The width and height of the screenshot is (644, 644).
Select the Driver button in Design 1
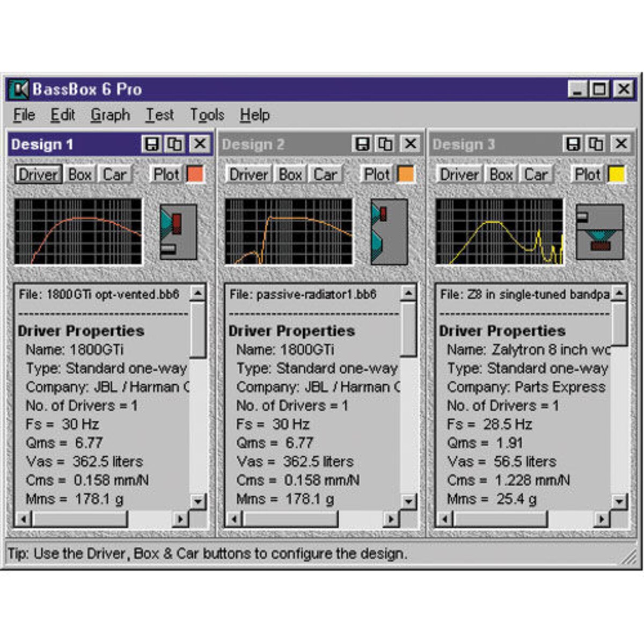click(38, 174)
